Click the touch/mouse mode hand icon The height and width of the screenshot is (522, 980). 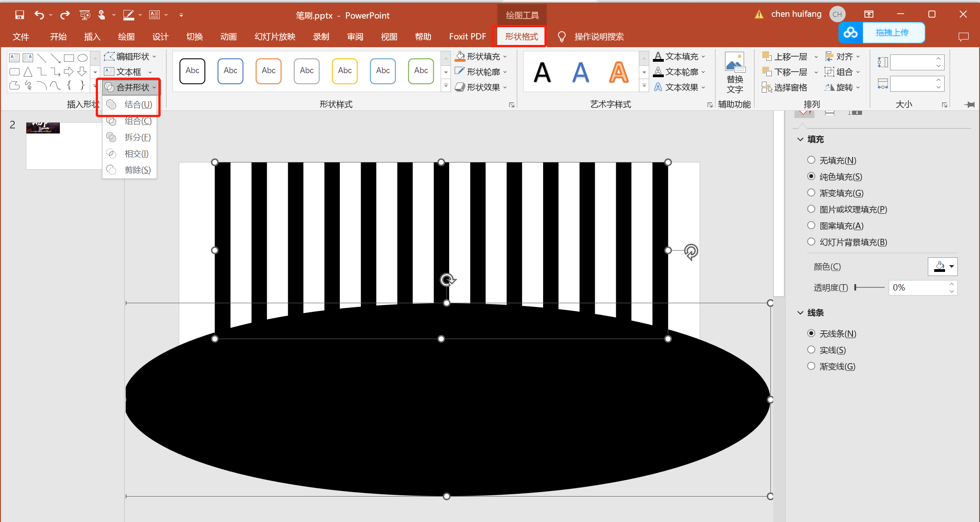point(102,15)
